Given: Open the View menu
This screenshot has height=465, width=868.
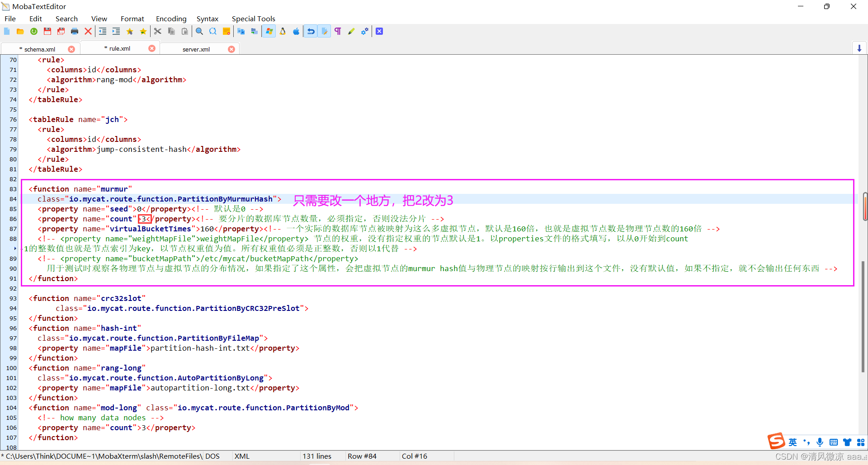Looking at the screenshot, I should [x=99, y=19].
